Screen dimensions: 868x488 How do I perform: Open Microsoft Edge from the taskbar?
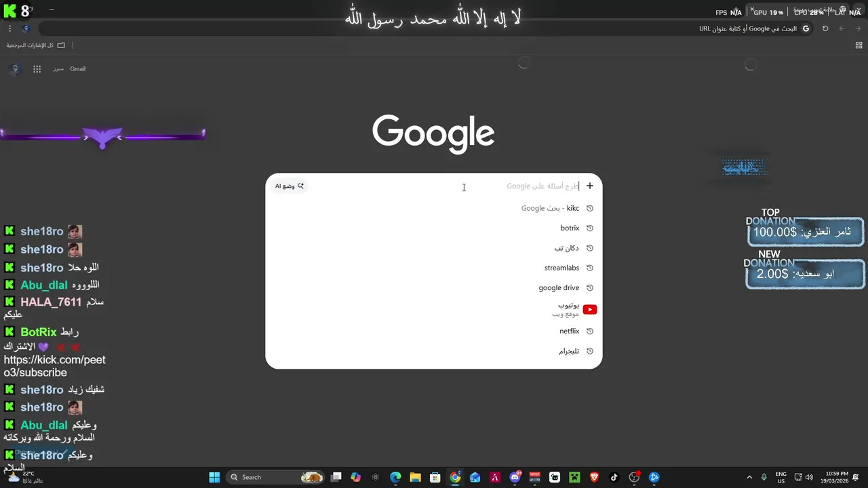pyautogui.click(x=395, y=477)
